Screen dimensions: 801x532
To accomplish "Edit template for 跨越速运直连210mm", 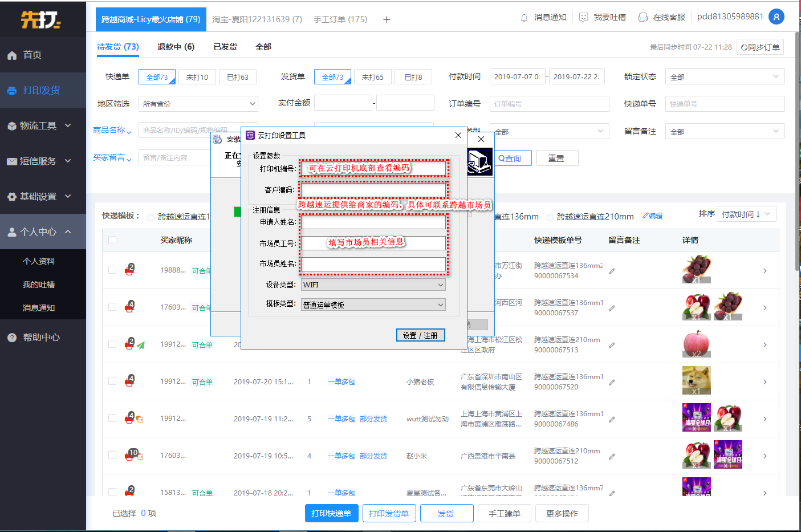I will click(652, 216).
